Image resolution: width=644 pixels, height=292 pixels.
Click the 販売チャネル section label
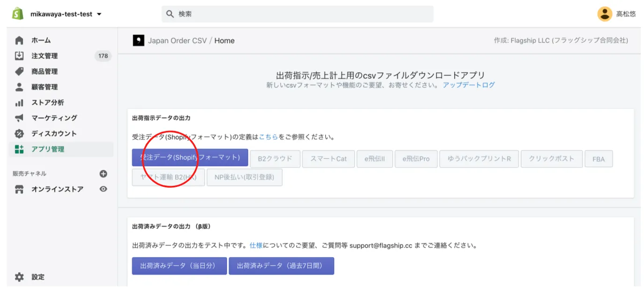30,174
